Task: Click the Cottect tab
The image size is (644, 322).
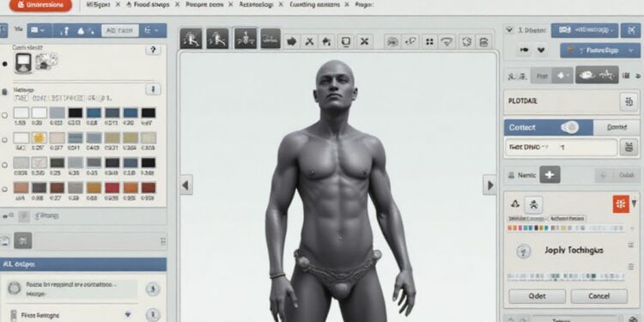Action: tap(549, 128)
